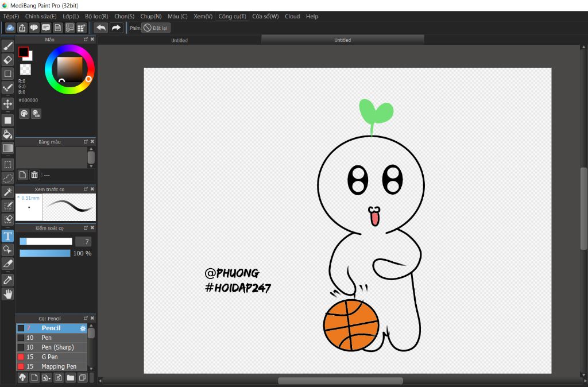Click the cloud sync toolbar icon
Image resolution: width=588 pixels, height=387 pixels.
(x=10, y=28)
